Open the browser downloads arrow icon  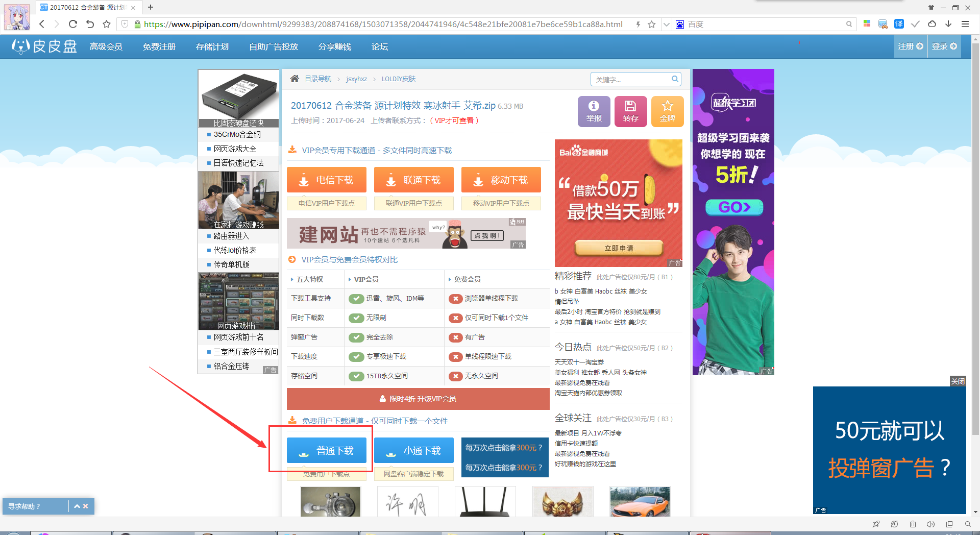(x=948, y=24)
